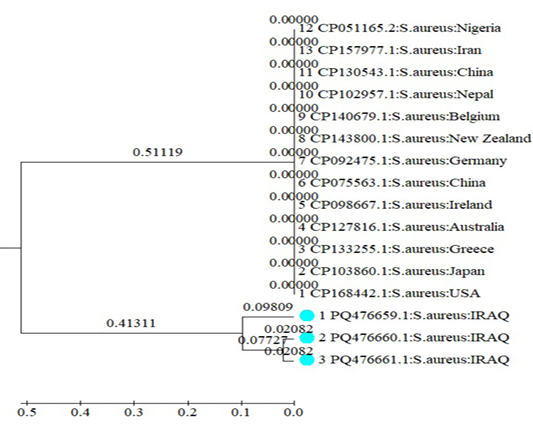Select the CP143800.1 New Zealand label
533x428 pixels.
(x=415, y=138)
